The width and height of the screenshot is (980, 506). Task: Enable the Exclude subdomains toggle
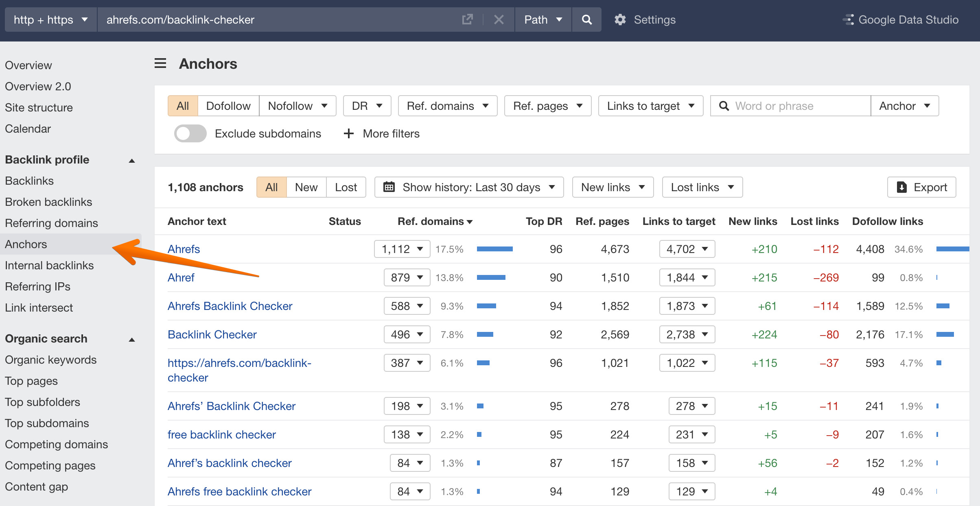click(x=190, y=133)
